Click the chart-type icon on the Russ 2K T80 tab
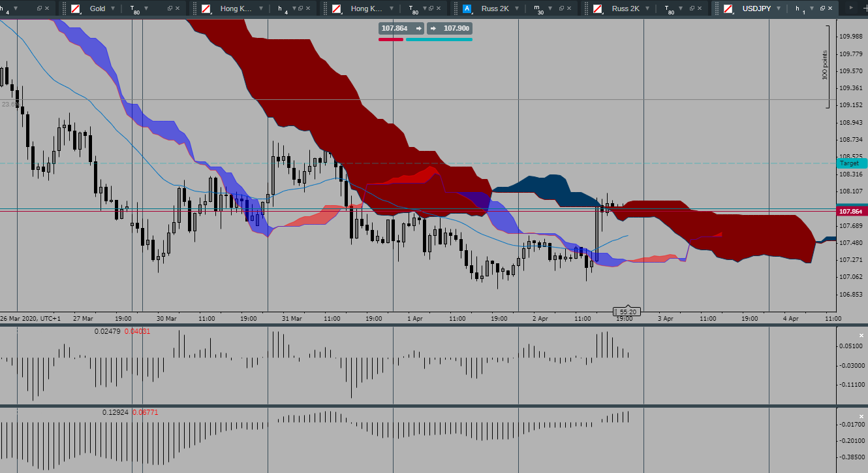The height and width of the screenshot is (473, 868). pos(598,8)
